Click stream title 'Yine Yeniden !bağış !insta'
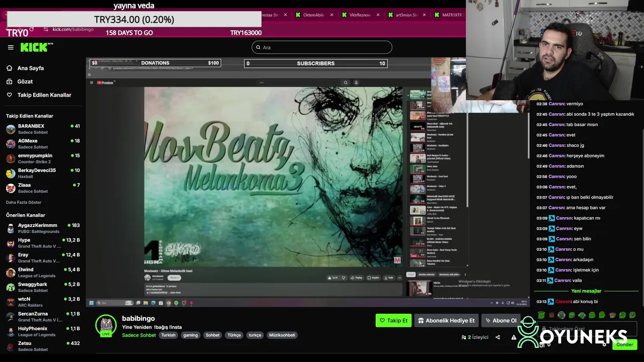Image resolution: width=644 pixels, height=362 pixels. pos(152,327)
